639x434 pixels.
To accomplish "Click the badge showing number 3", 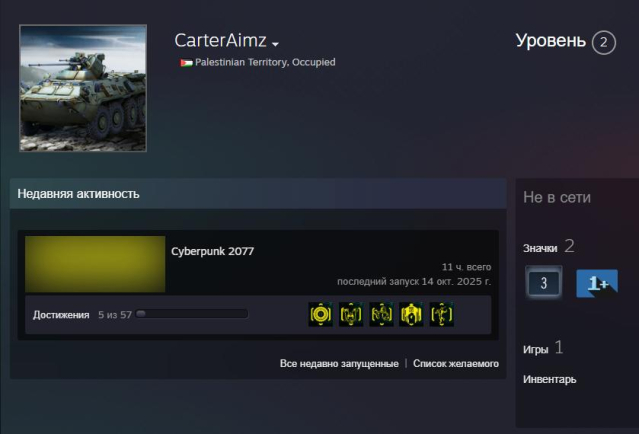I will click(544, 282).
